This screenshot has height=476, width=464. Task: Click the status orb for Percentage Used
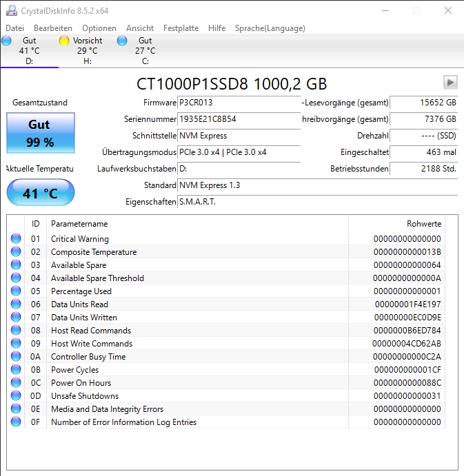coord(16,291)
